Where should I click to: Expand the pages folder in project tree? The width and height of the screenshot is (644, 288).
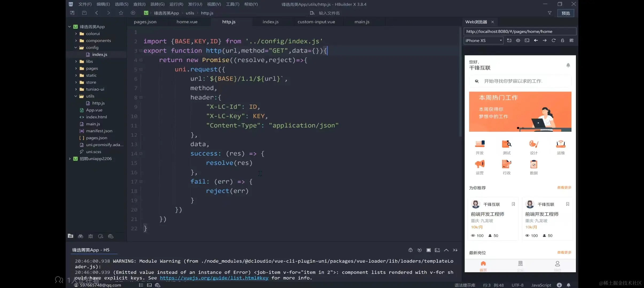pos(76,69)
